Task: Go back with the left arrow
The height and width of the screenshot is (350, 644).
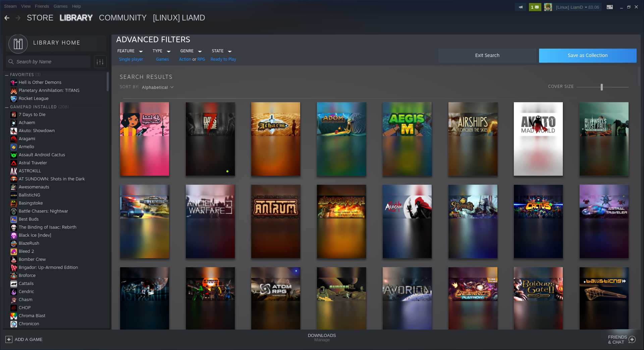Action: point(7,18)
